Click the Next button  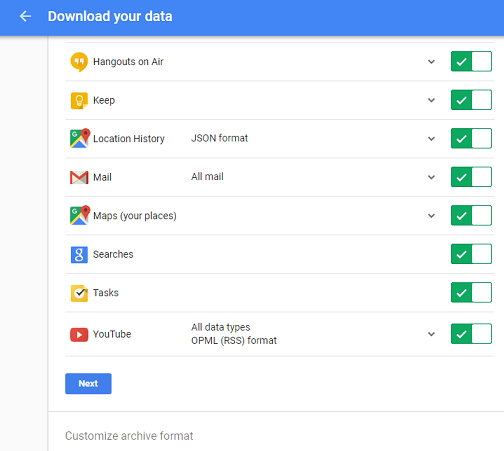88,383
